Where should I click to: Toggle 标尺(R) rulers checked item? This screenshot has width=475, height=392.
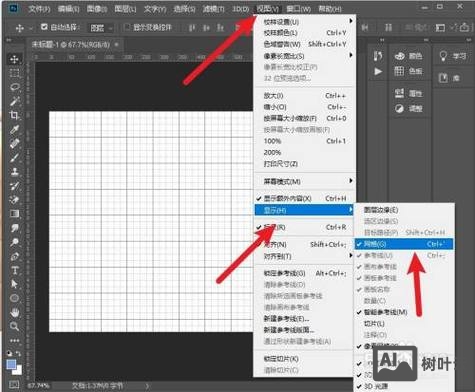pyautogui.click(x=304, y=227)
